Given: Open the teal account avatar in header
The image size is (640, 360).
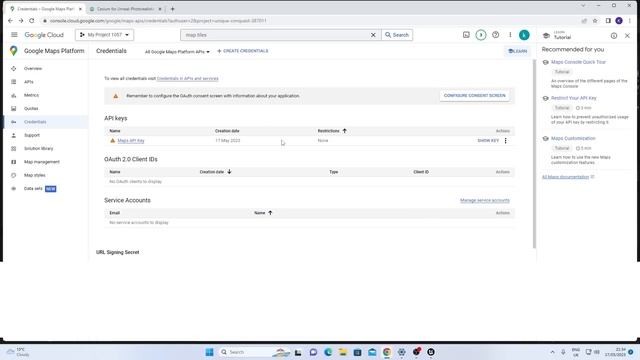Looking at the screenshot, I should tap(524, 35).
